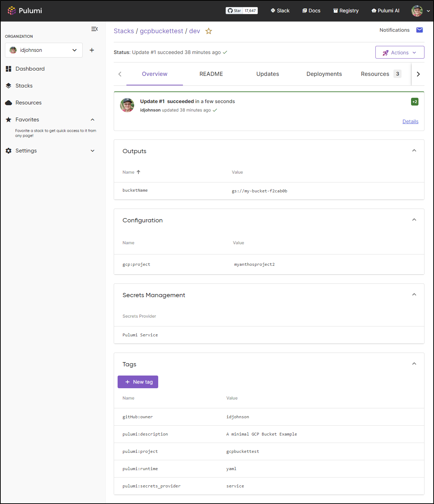Click the Stacks layers icon
This screenshot has width=434, height=504.
pyautogui.click(x=8, y=86)
